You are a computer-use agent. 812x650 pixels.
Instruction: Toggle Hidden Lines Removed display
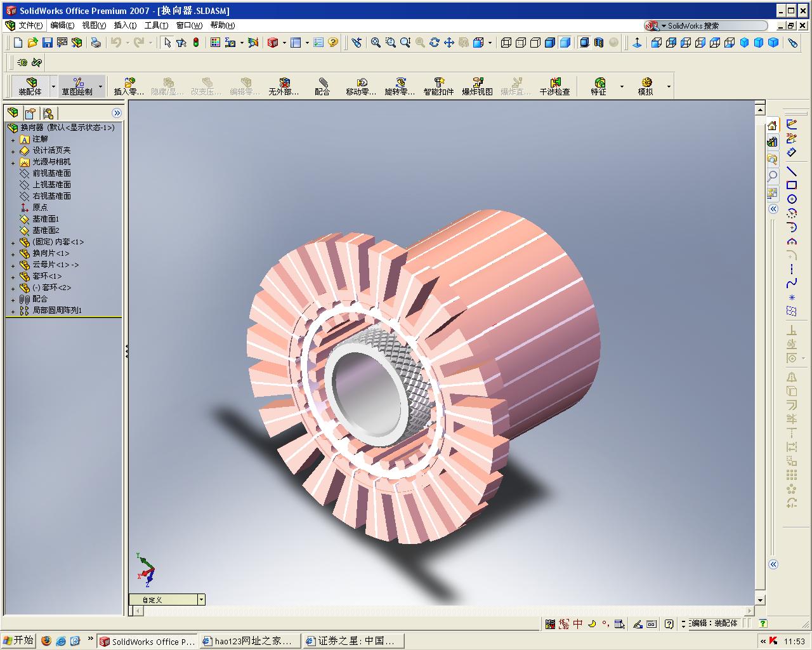[535, 43]
